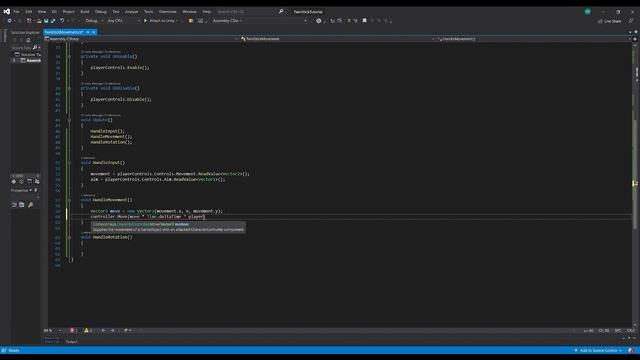The width and height of the screenshot is (640, 360).
Task: Open the Project menu
Action: tap(69, 11)
